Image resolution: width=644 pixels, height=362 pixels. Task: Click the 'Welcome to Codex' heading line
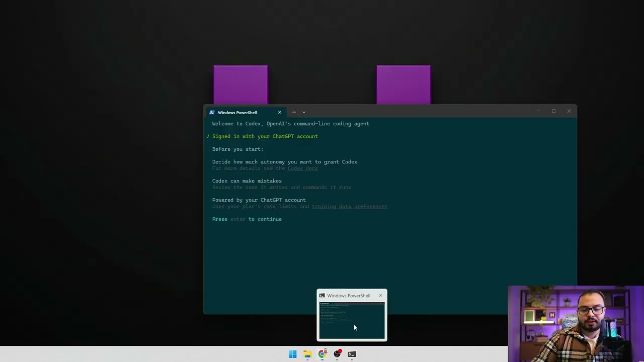tap(290, 124)
